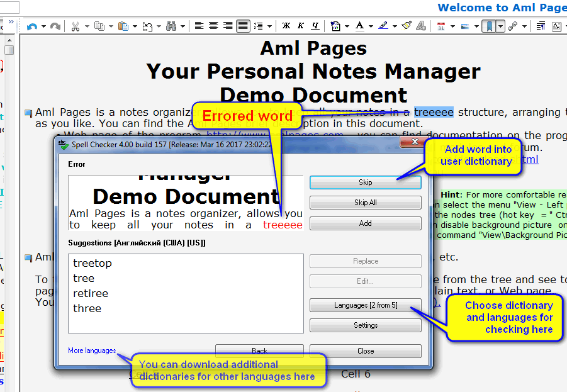Viewport: 567px width, 392px height.
Task: Click the text box icon at toolbar end
Action: (556, 26)
